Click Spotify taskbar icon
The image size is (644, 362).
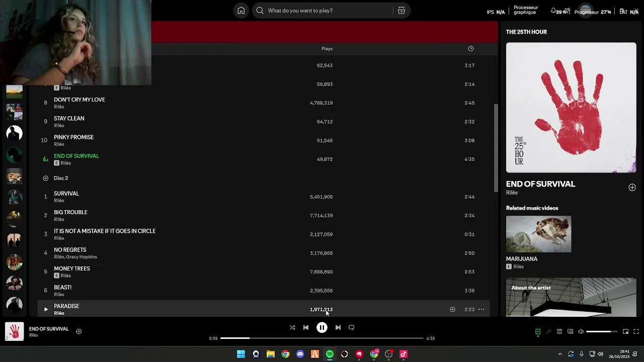pyautogui.click(x=330, y=354)
